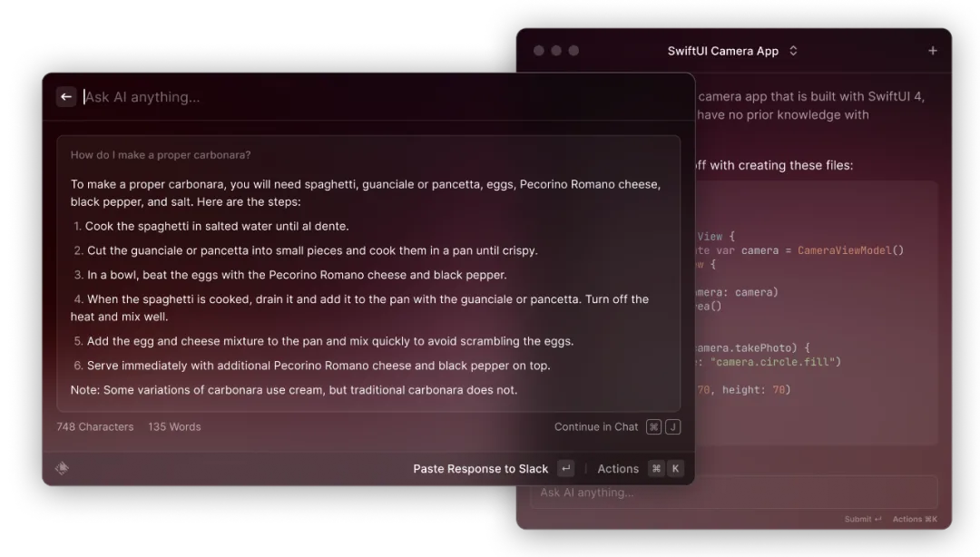Click the ⌘ key badge beside Continue in Chat

[x=653, y=427]
